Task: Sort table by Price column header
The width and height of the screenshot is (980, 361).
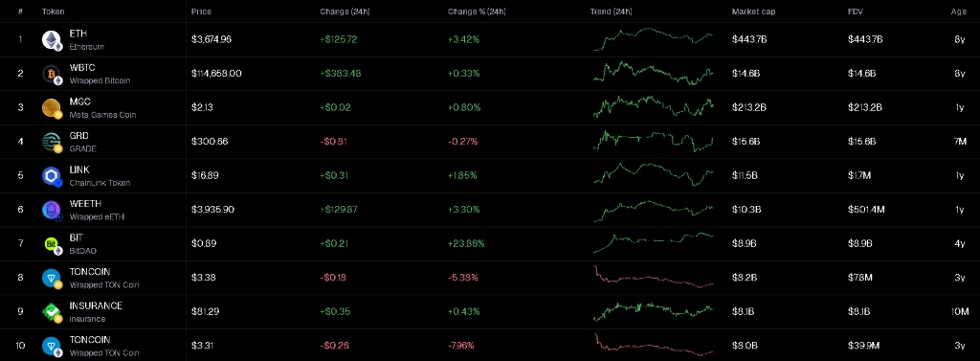Action: click(201, 11)
